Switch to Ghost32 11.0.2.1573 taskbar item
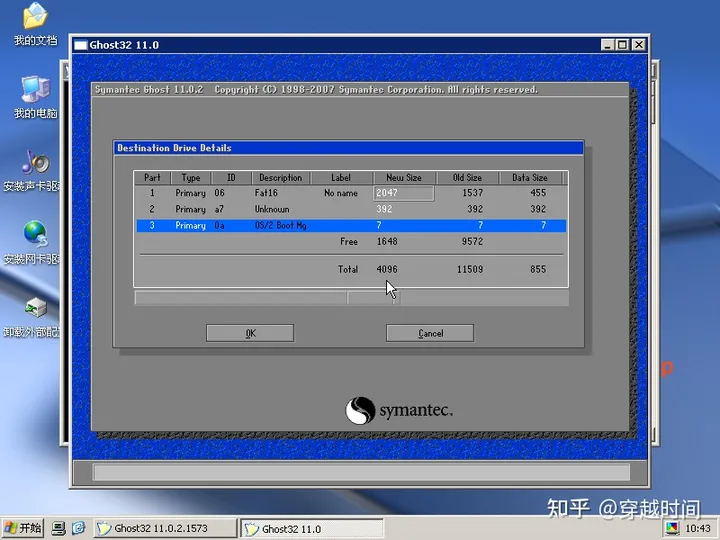 coord(165,529)
